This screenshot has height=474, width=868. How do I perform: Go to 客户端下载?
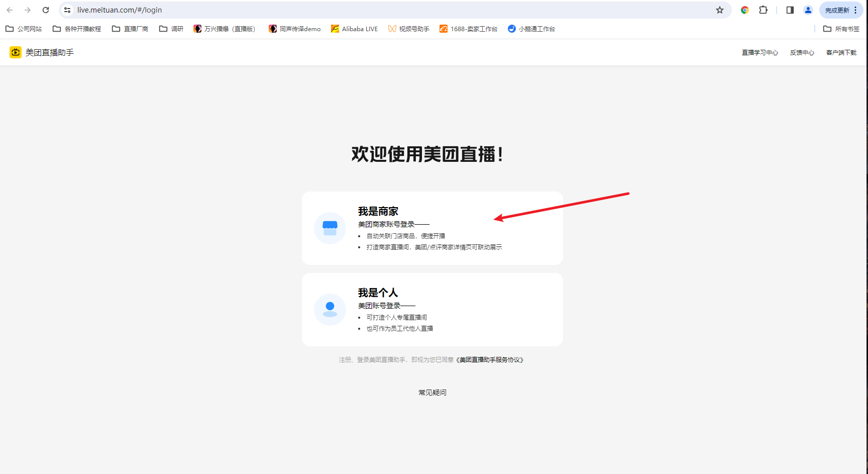841,53
